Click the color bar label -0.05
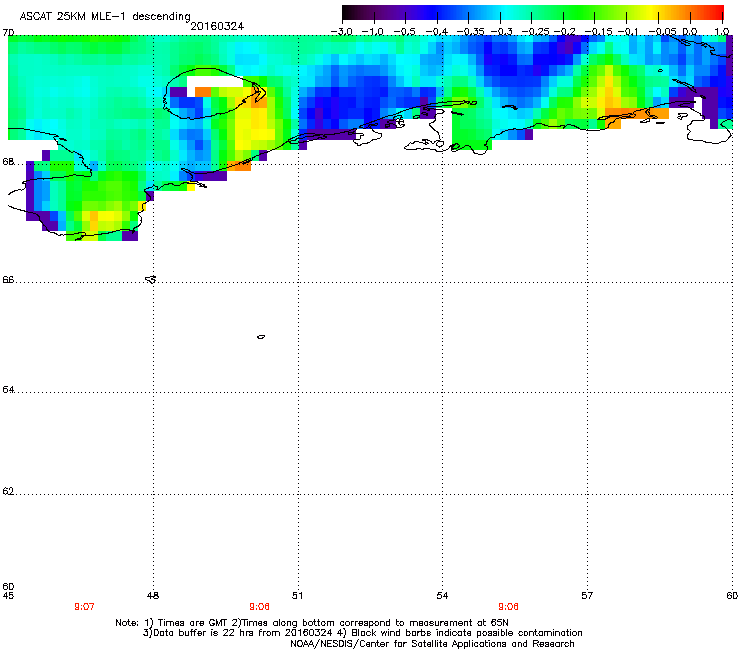 tap(662, 31)
